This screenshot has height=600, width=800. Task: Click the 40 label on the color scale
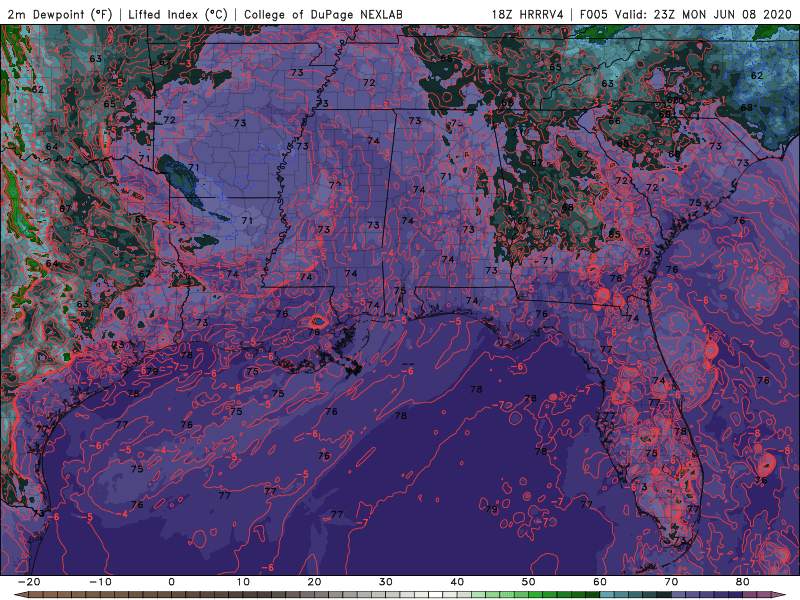457,582
